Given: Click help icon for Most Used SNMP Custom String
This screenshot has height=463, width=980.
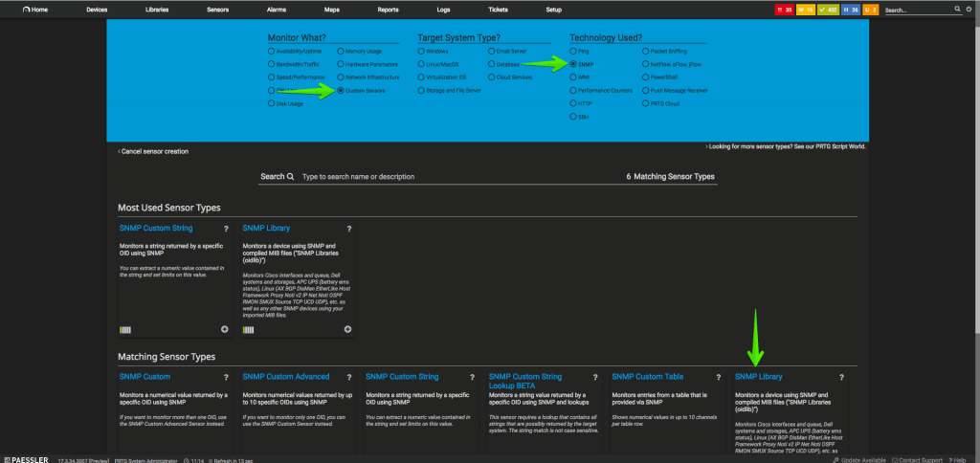Looking at the screenshot, I should click(x=226, y=229).
